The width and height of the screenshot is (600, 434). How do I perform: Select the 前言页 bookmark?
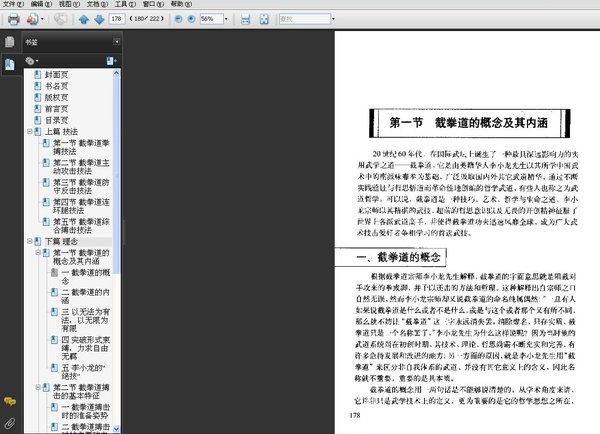57,109
